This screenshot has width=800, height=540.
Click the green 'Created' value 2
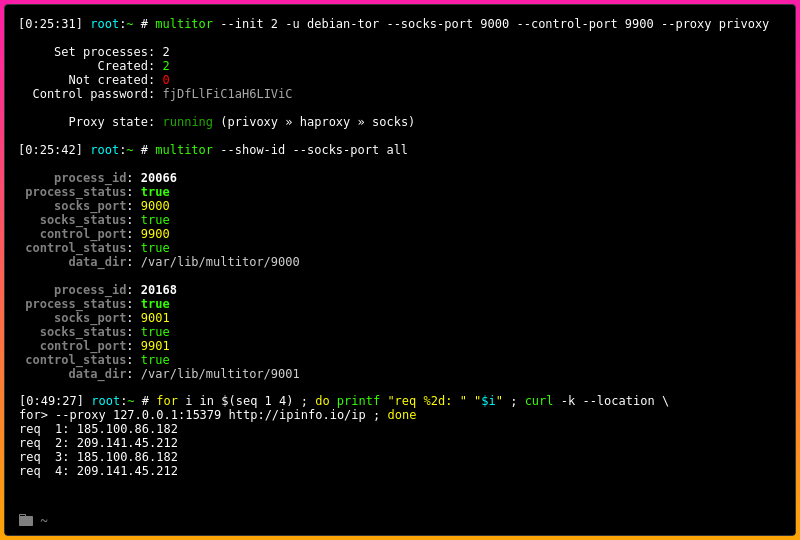(x=166, y=66)
